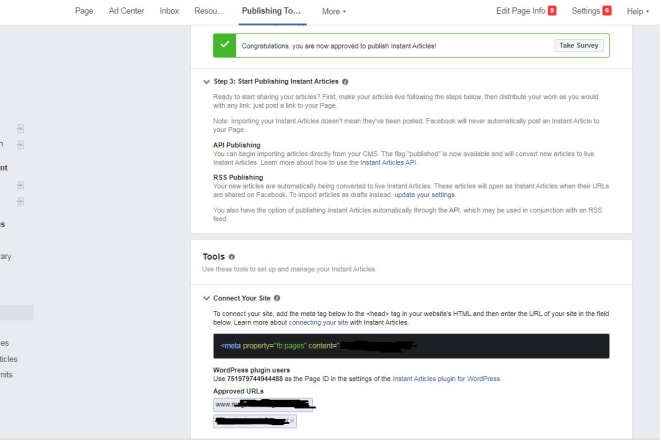Screen dimensions: 660x440
Task: Click the fourth sidebar arrow-box icon
Action: [20, 201]
